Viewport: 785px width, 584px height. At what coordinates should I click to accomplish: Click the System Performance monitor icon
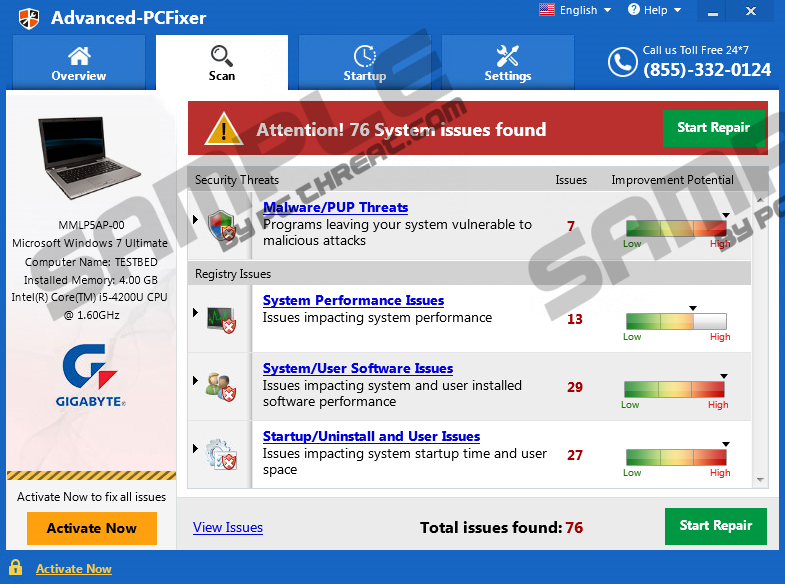click(221, 320)
